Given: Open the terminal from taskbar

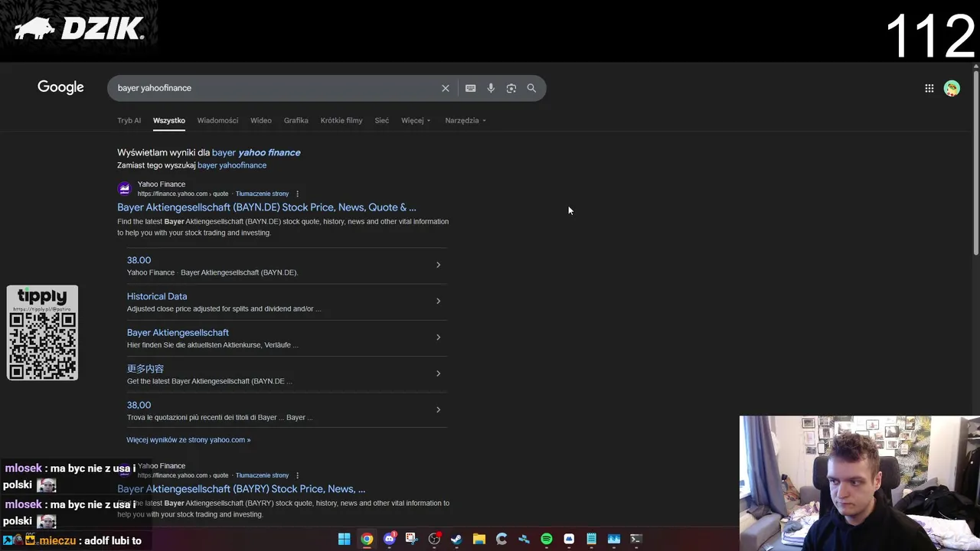Looking at the screenshot, I should 635,540.
